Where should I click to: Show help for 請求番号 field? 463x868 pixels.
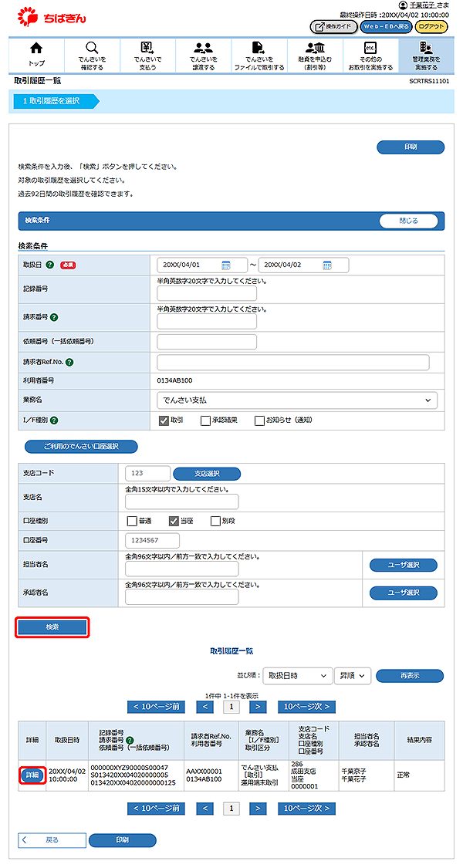(54, 318)
